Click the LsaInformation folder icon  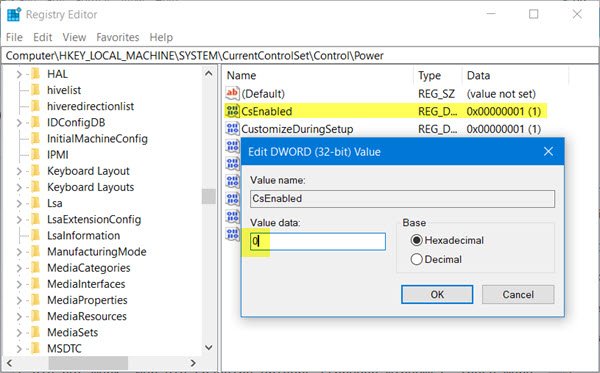coord(36,235)
